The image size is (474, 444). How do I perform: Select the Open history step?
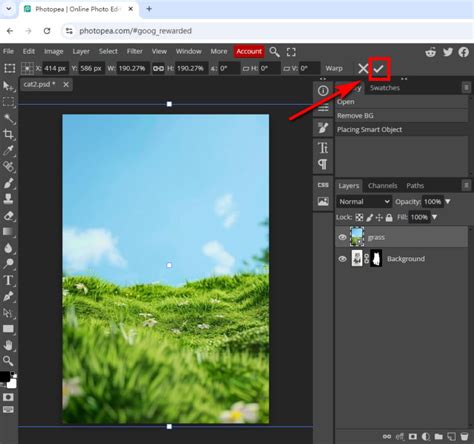coord(402,102)
